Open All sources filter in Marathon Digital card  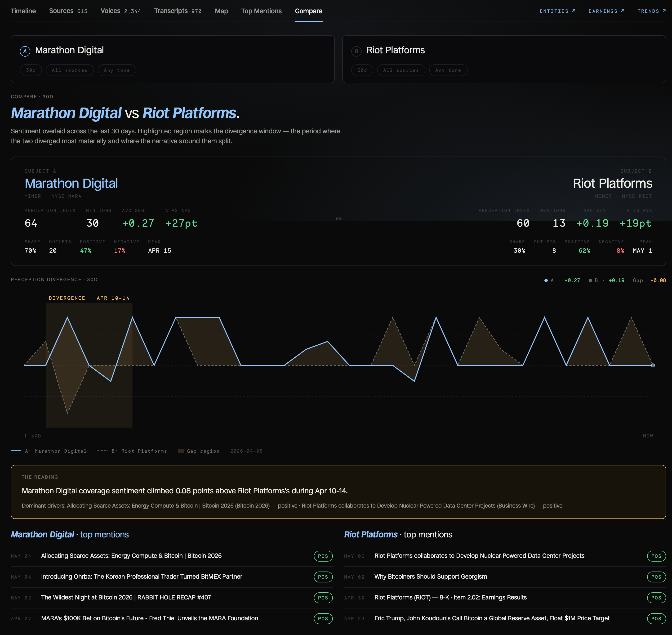click(x=70, y=70)
